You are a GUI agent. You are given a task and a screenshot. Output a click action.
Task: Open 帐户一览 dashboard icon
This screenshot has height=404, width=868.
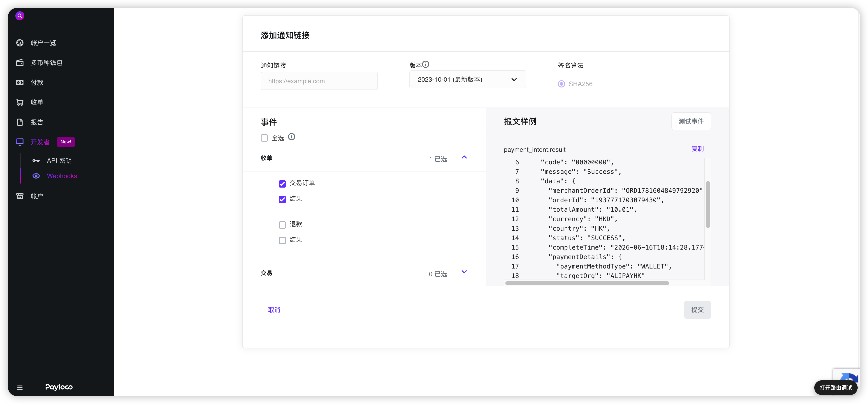coord(20,43)
